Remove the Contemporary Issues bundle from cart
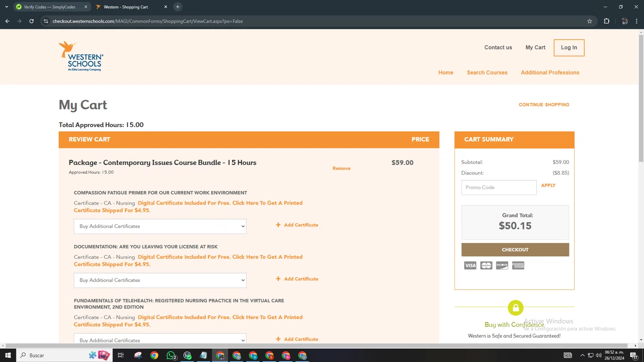This screenshot has height=362, width=644. (341, 169)
